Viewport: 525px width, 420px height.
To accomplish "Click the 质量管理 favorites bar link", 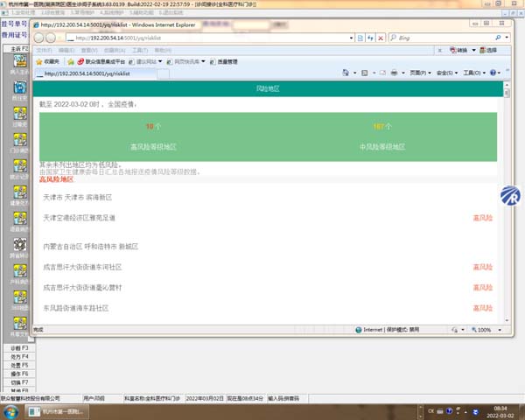I will coord(225,62).
